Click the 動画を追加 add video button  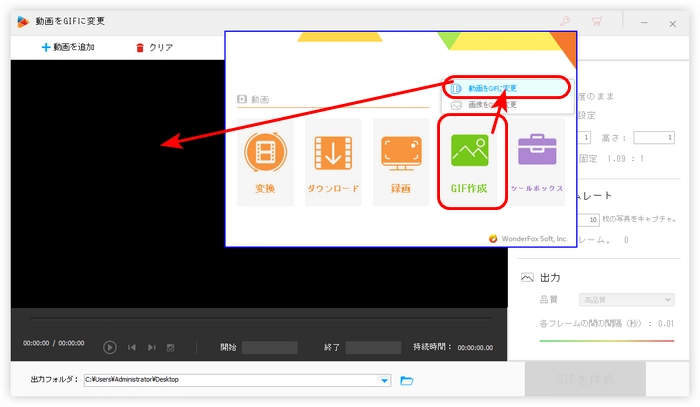pos(68,47)
